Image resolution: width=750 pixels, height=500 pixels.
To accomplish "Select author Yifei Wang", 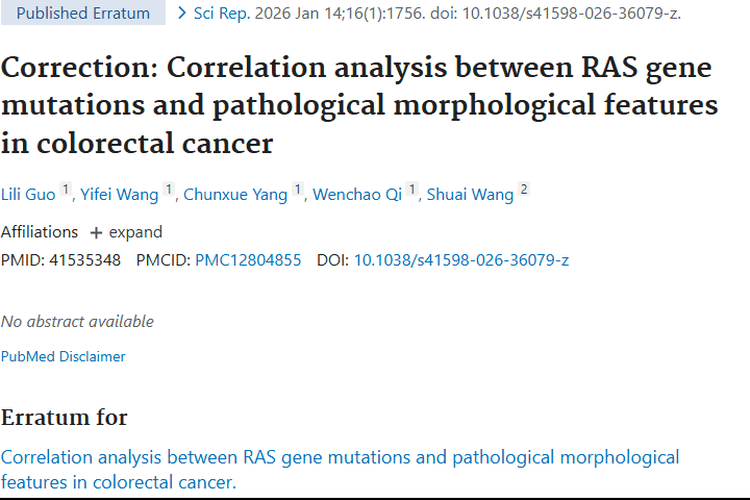I will tap(118, 194).
